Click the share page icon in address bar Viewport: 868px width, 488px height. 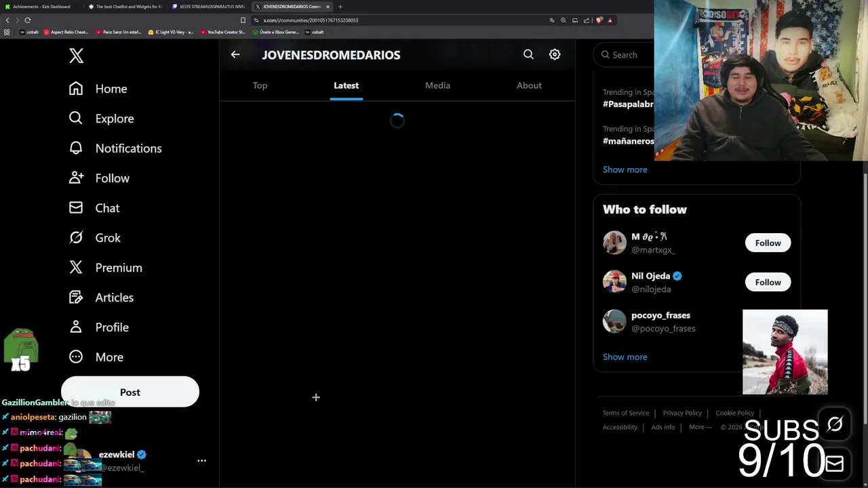click(x=587, y=20)
